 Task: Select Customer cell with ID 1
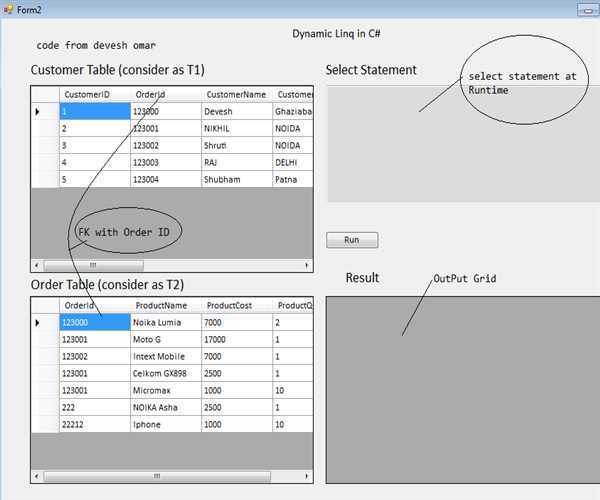[95, 112]
